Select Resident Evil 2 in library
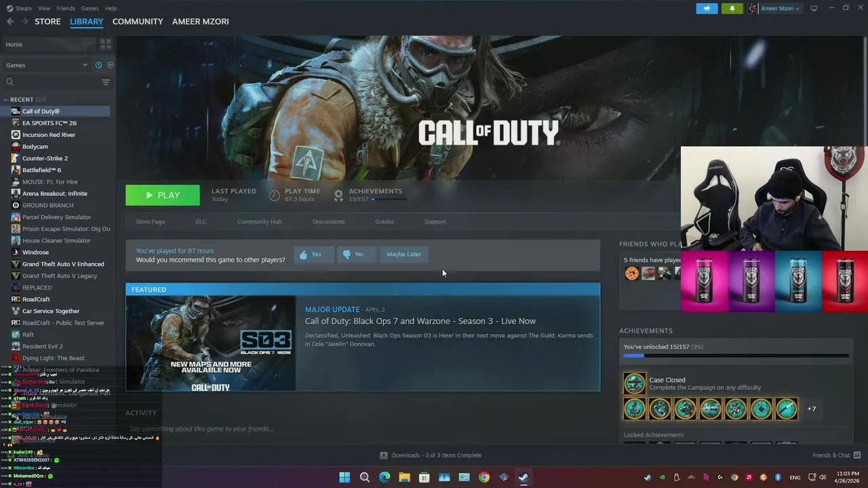Image resolution: width=868 pixels, height=488 pixels. (x=42, y=346)
